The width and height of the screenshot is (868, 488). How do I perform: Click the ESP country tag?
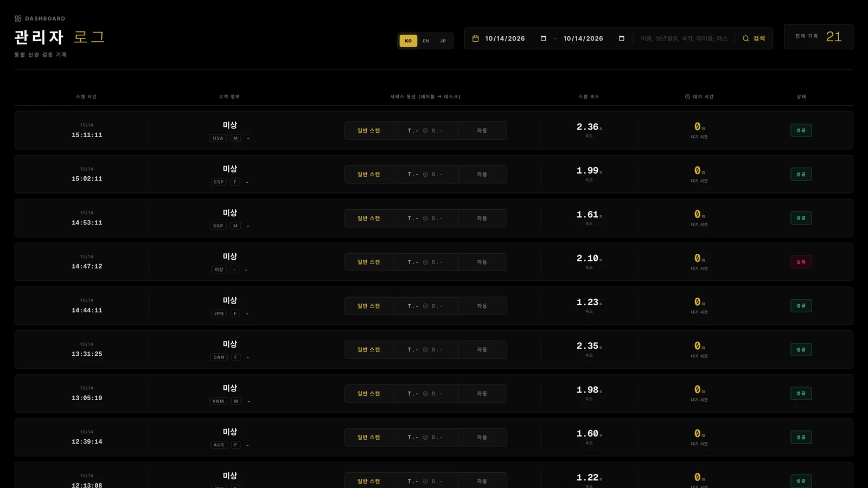219,182
